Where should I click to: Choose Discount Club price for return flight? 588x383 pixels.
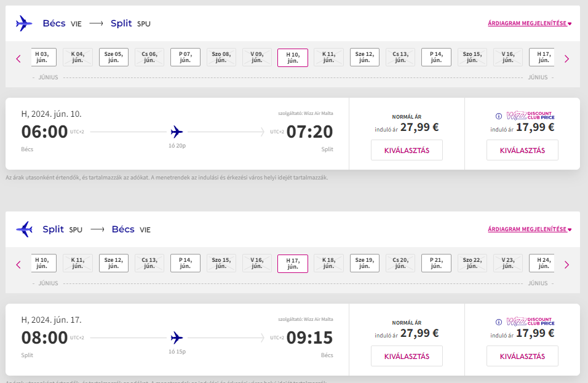pos(522,356)
